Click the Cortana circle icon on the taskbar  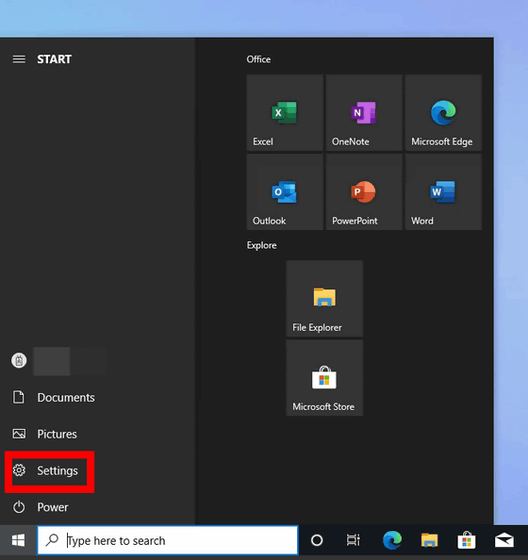point(317,540)
